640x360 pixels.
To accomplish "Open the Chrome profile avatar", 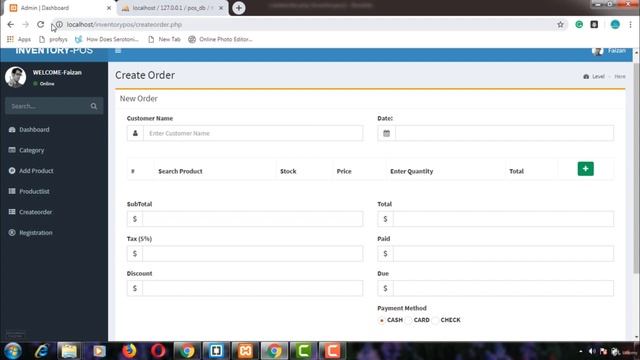I will pyautogui.click(x=615, y=24).
